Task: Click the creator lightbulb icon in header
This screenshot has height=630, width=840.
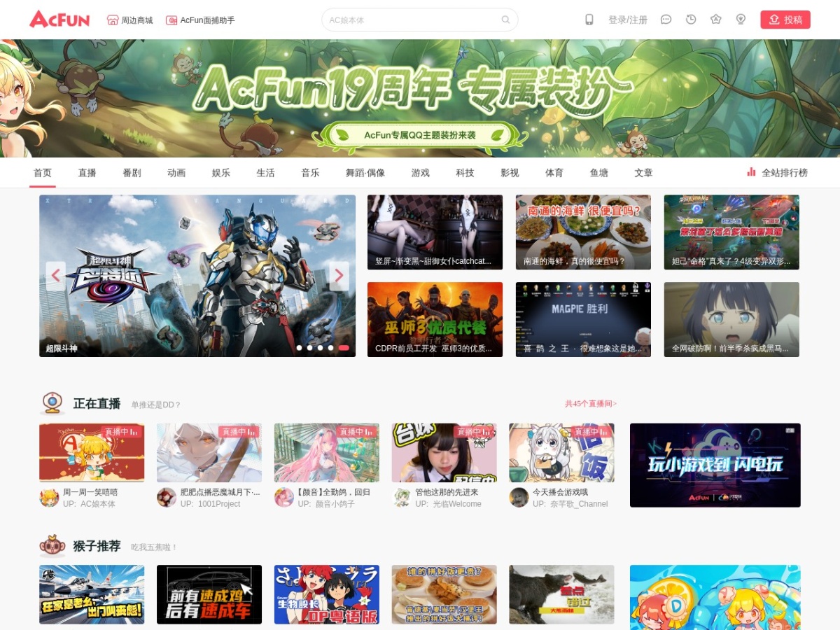Action: (x=741, y=20)
